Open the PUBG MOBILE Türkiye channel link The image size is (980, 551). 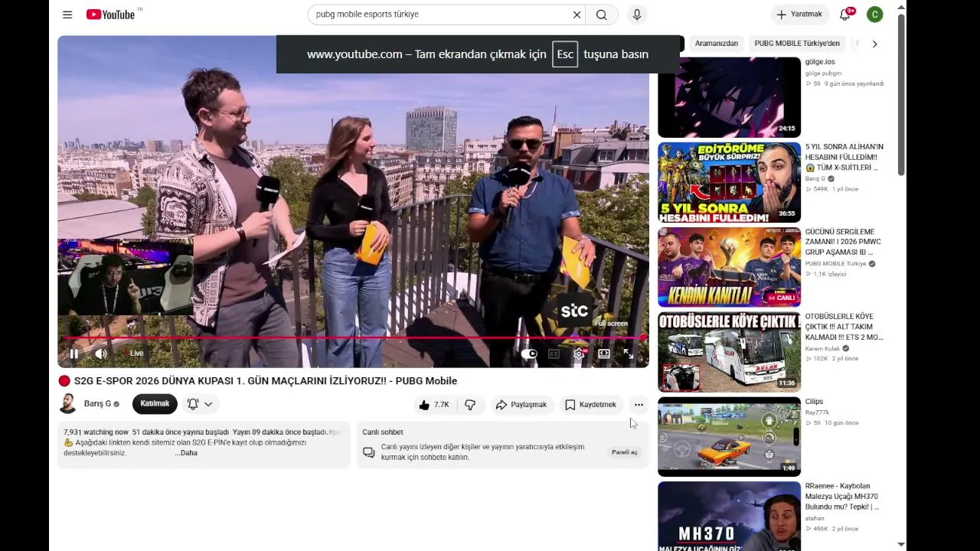point(835,264)
